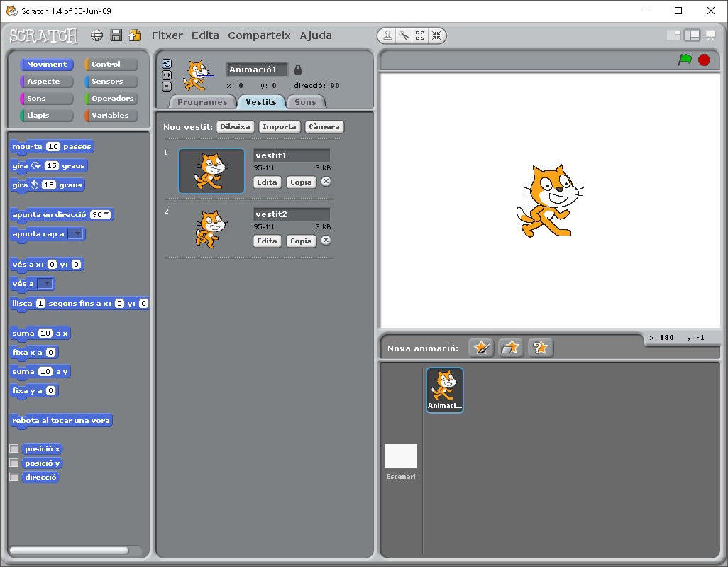Click the floppy disk save icon

[116, 35]
